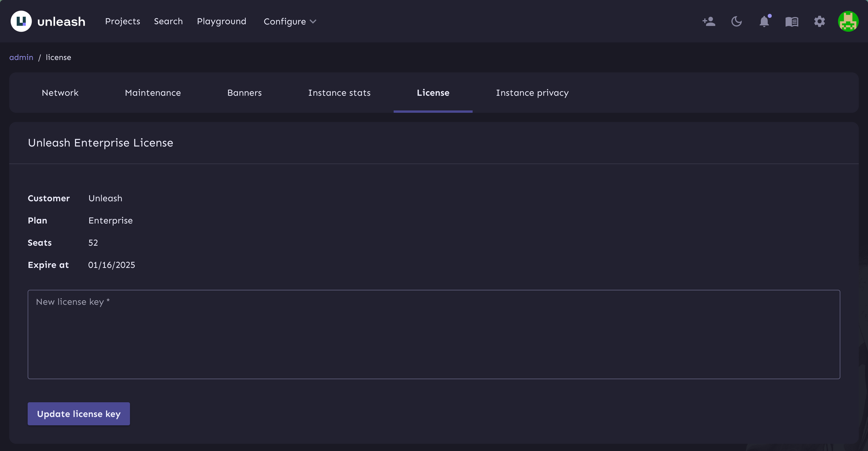
Task: Switch to the Network tab
Action: pyautogui.click(x=60, y=93)
